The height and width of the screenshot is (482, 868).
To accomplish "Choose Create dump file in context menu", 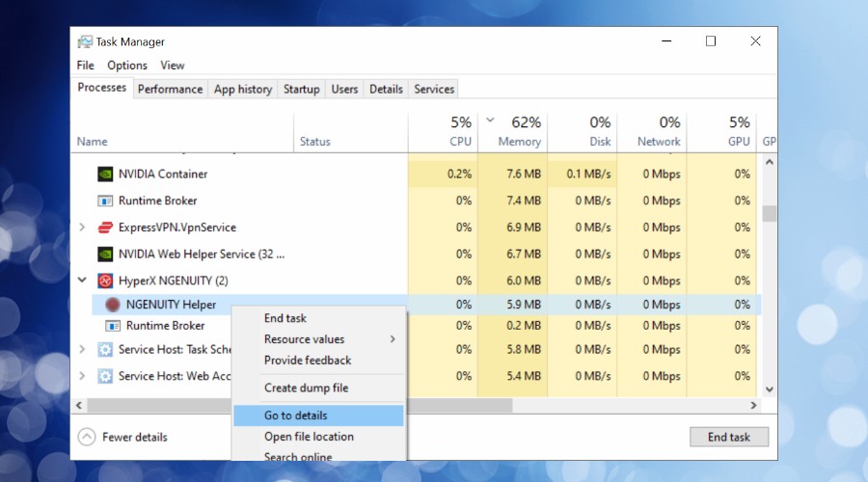I will pos(318,388).
